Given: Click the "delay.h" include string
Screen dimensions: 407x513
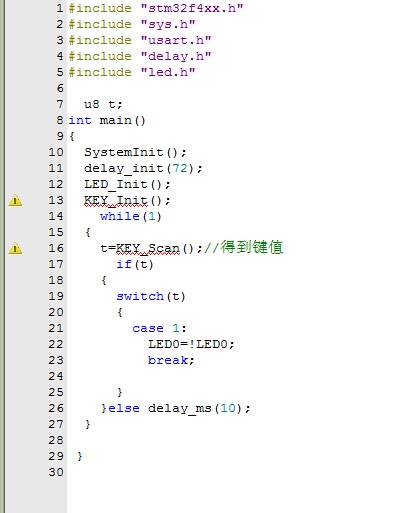Looking at the screenshot, I should coord(176,56).
